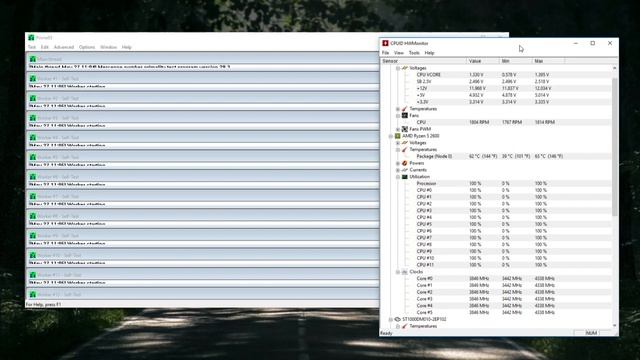Click the fan icon beside Fans PWM
Viewport: 640px width, 360px height.
pos(404,129)
